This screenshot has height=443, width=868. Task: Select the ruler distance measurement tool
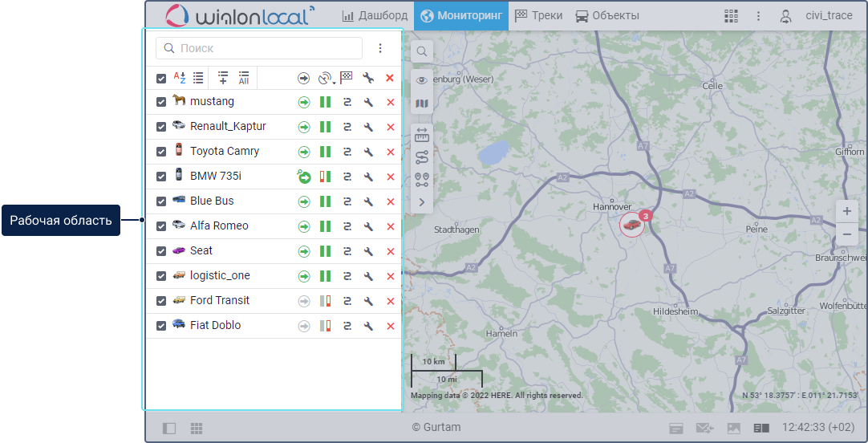422,136
